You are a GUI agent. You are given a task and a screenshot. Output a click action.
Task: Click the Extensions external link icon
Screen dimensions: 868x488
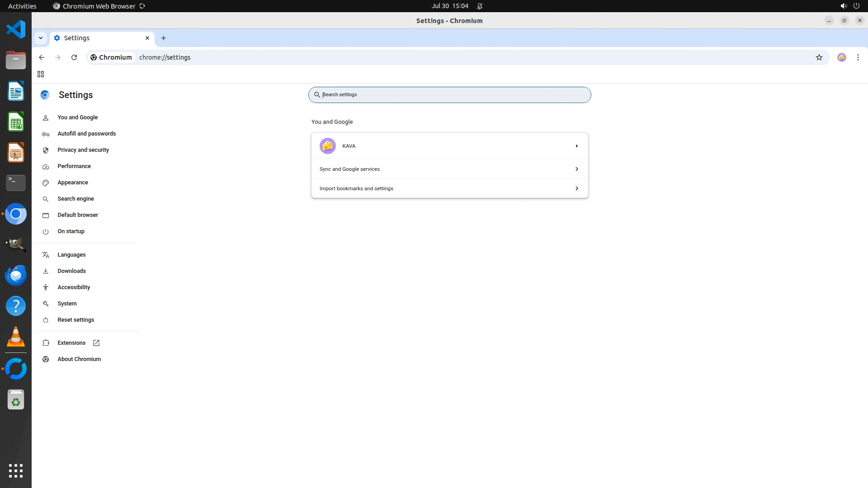pos(96,343)
